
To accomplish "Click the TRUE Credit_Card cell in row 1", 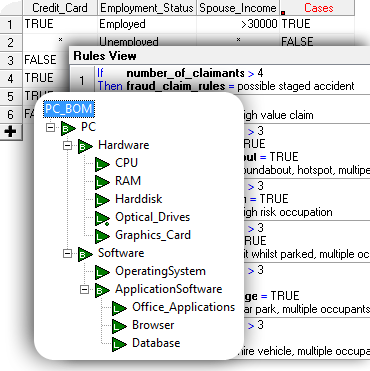I will [60, 24].
